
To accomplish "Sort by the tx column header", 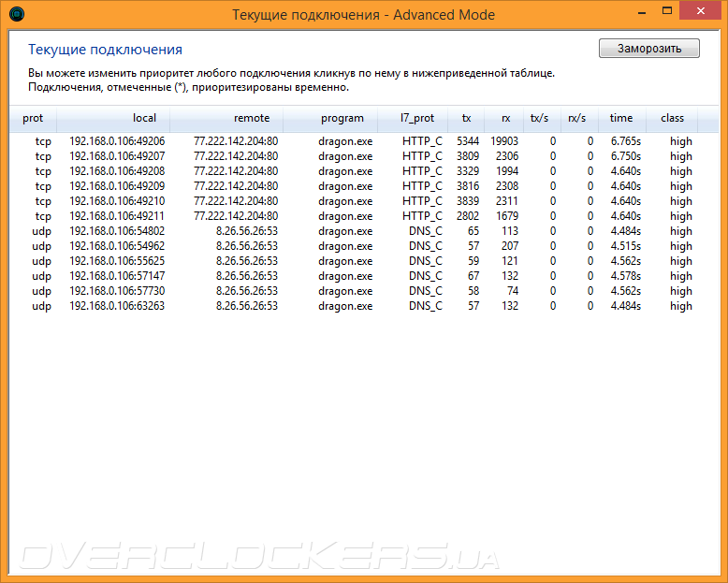I will (x=466, y=118).
